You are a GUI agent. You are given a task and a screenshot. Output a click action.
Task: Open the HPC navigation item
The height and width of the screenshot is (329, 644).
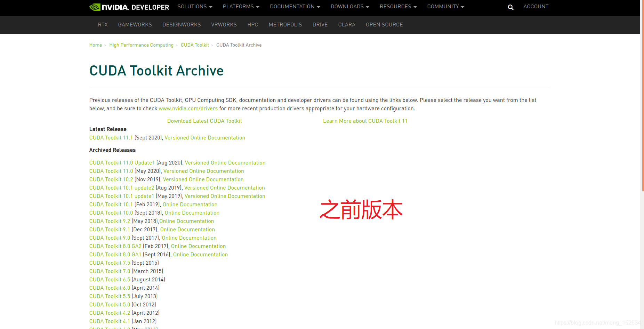click(253, 25)
